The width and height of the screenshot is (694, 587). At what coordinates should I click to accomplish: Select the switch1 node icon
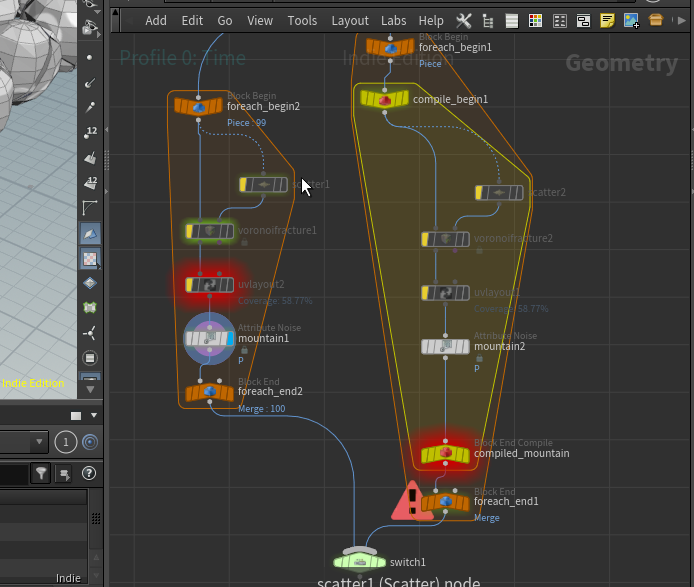359,561
